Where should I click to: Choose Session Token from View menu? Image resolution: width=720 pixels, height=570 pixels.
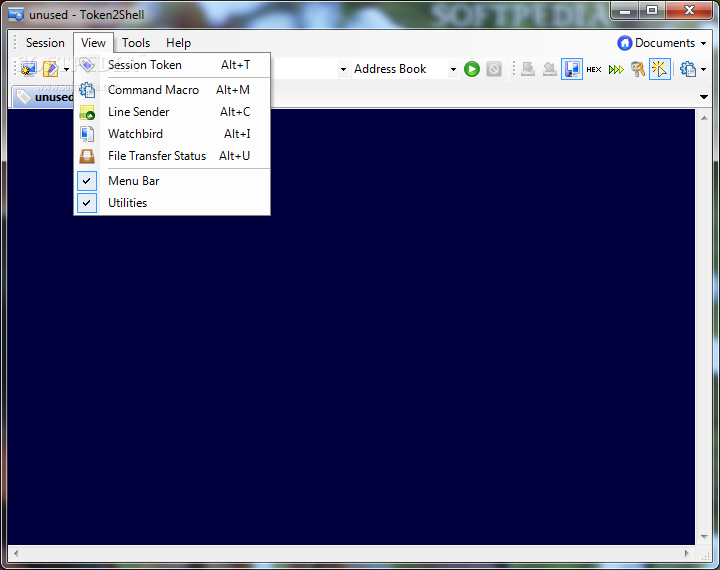[172, 65]
